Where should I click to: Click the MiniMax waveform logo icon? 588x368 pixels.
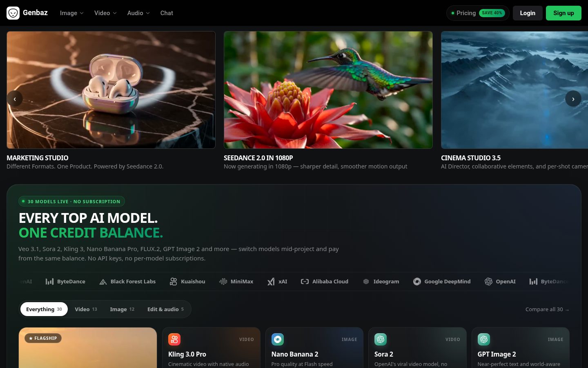223,281
